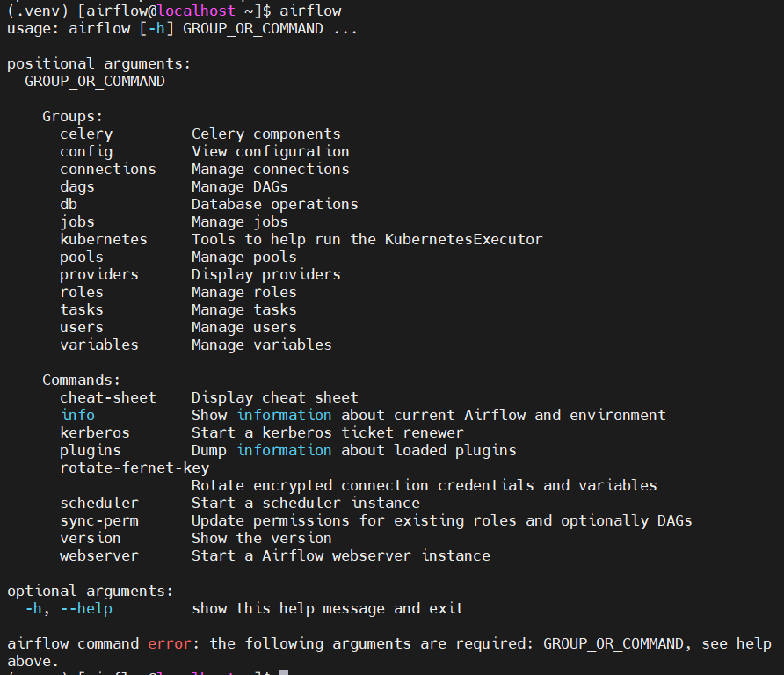Screen dimensions: 784x675
Task: Click 'Manage variables' description
Action: (x=262, y=345)
